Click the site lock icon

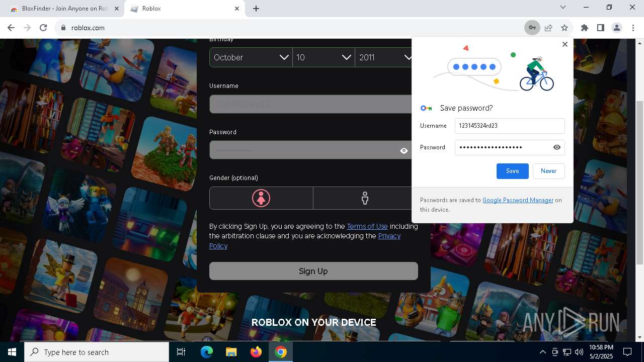63,28
